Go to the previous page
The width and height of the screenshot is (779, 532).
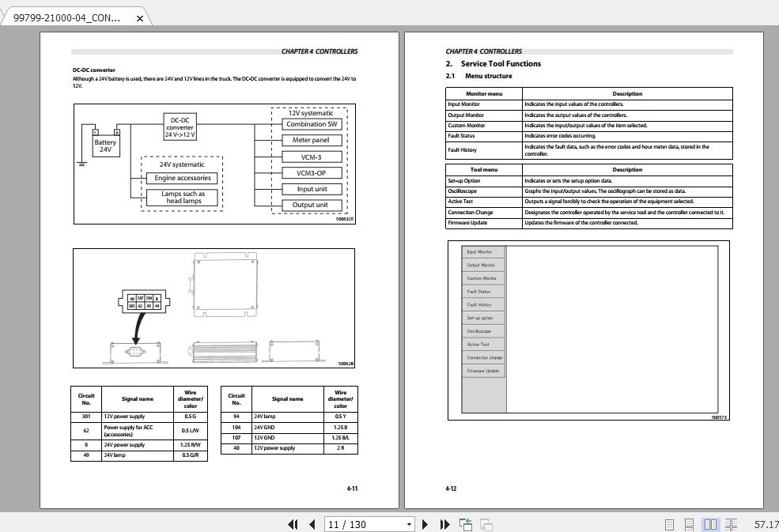(x=312, y=524)
